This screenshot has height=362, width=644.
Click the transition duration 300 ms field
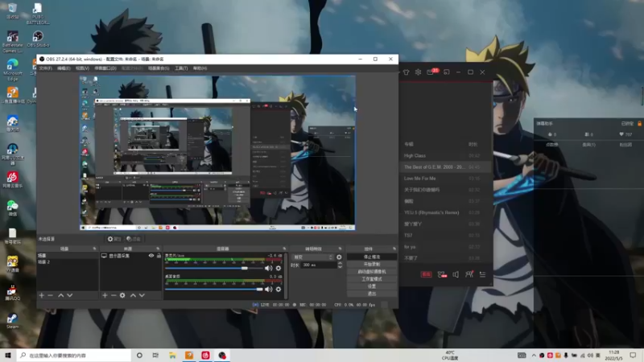[319, 265]
